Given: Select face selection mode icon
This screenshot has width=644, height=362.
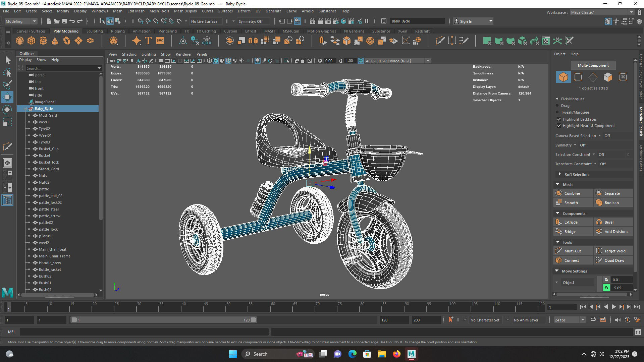Looking at the screenshot, I should [x=608, y=77].
